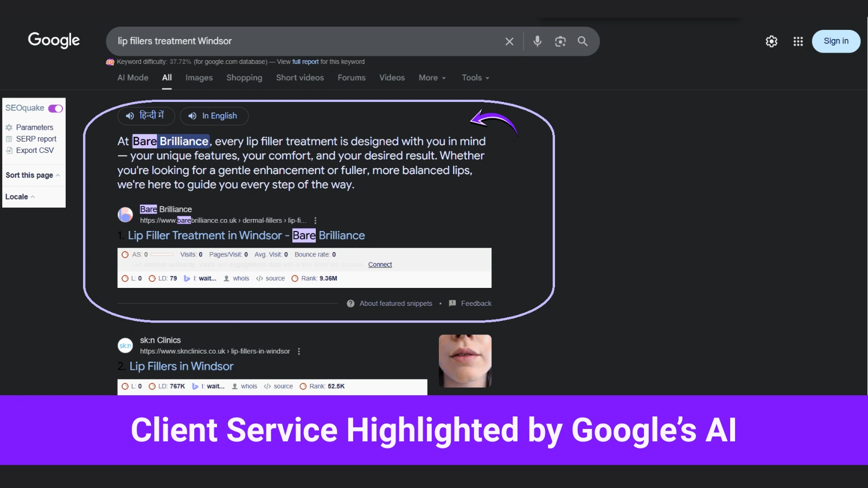Clear the search query with the X
This screenshot has width=868, height=488.
(509, 41)
